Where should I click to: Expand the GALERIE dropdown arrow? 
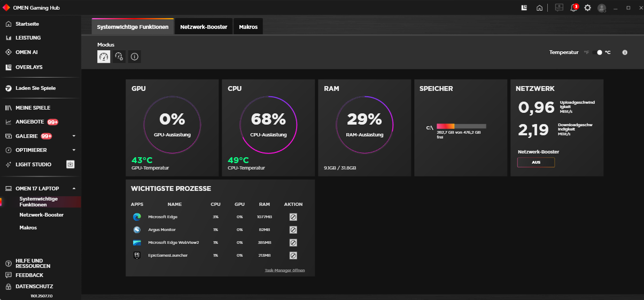(x=74, y=136)
